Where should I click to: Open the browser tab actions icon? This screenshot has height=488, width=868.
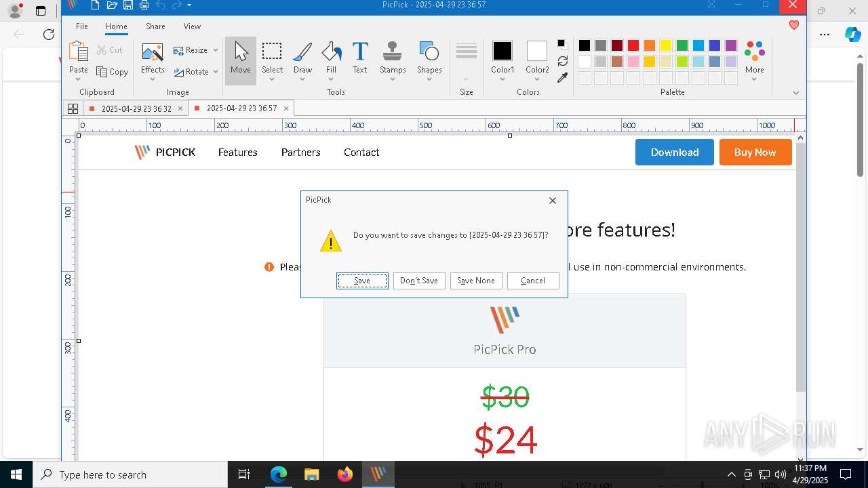(x=41, y=11)
